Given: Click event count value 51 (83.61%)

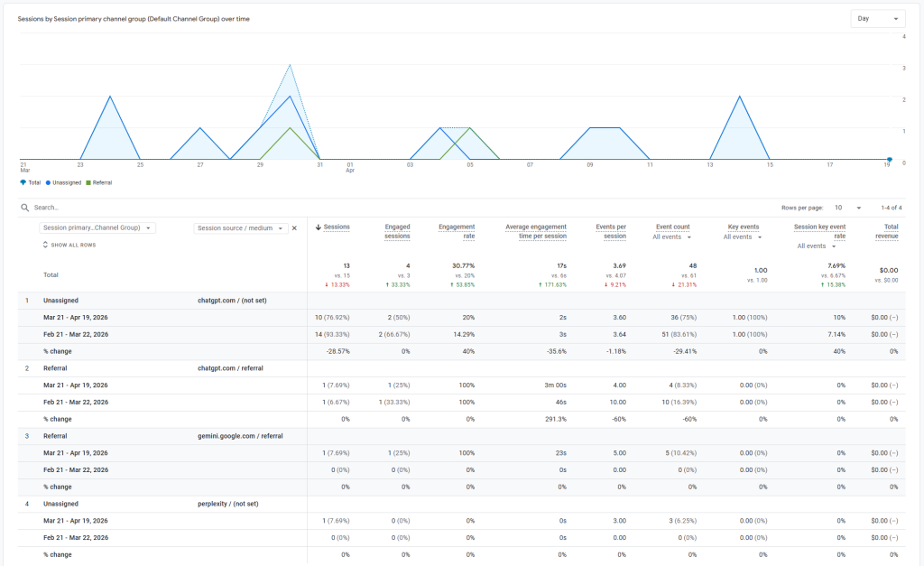Looking at the screenshot, I should (x=679, y=335).
